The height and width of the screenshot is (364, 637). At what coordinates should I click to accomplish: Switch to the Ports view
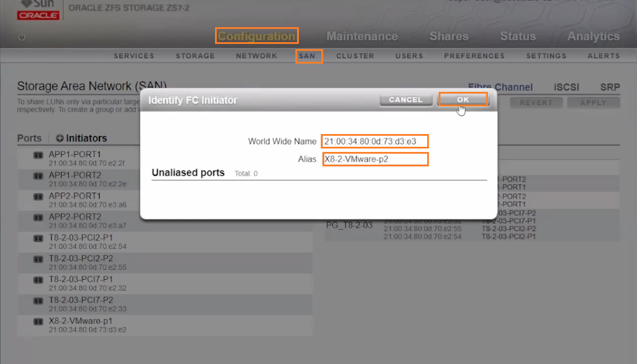pos(29,138)
